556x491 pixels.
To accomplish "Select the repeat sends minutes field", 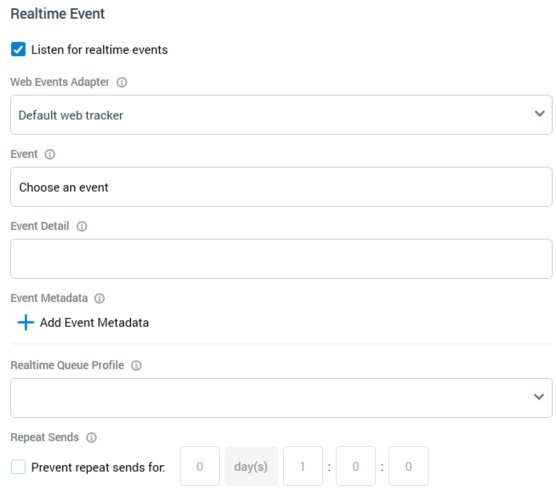I will pos(356,466).
